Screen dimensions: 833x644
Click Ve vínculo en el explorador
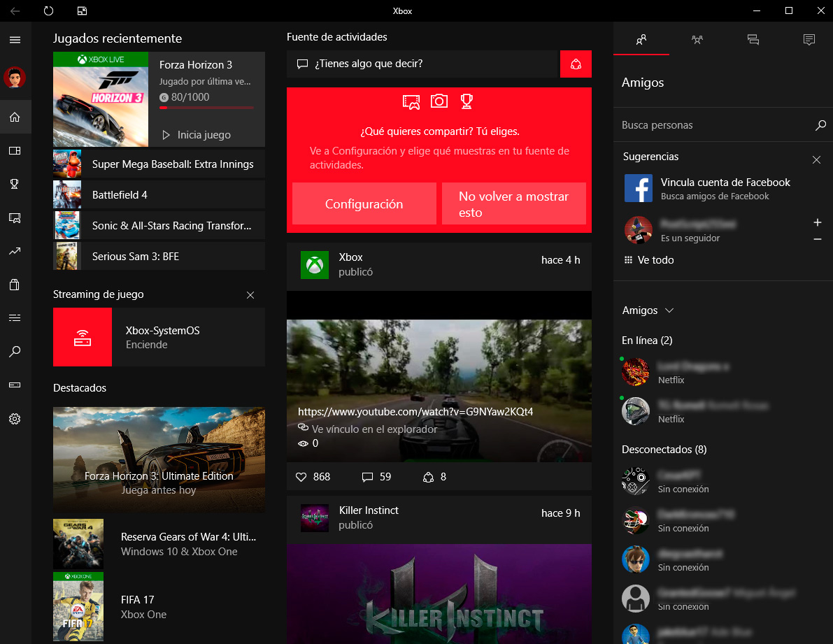click(368, 429)
